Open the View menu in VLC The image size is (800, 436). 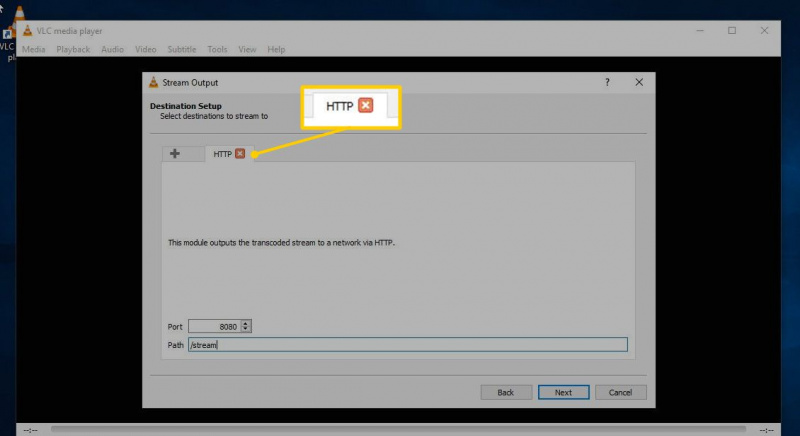click(247, 49)
